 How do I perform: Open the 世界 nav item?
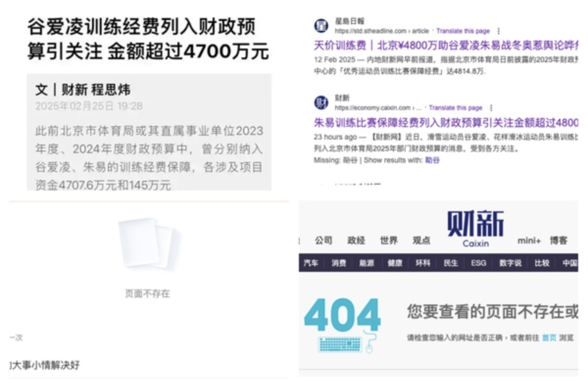click(x=389, y=240)
